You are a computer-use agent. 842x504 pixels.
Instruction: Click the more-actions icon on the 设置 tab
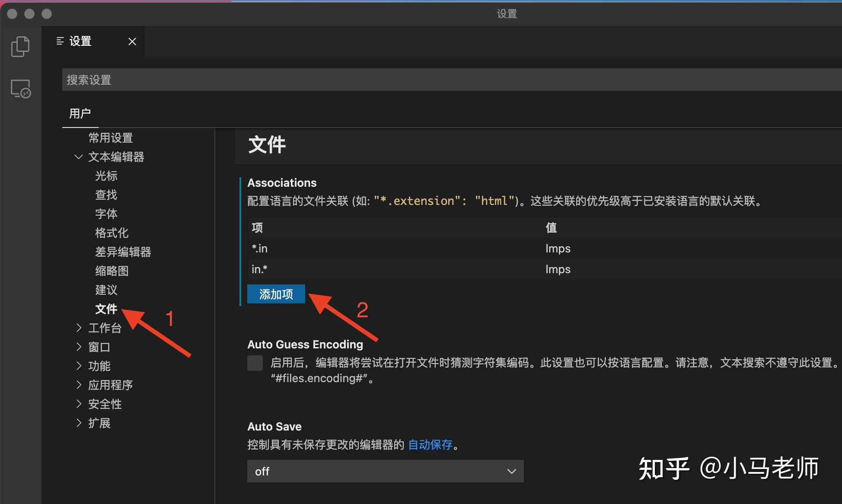coord(60,41)
